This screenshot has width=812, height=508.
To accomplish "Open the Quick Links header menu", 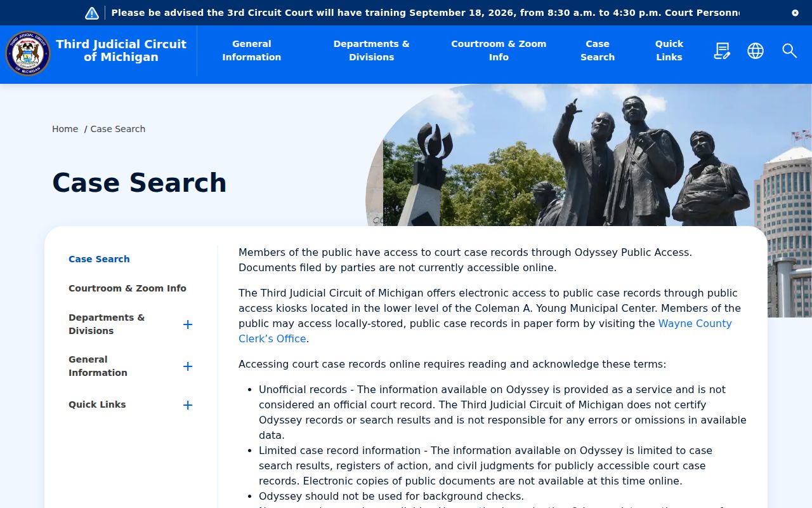I will [669, 51].
